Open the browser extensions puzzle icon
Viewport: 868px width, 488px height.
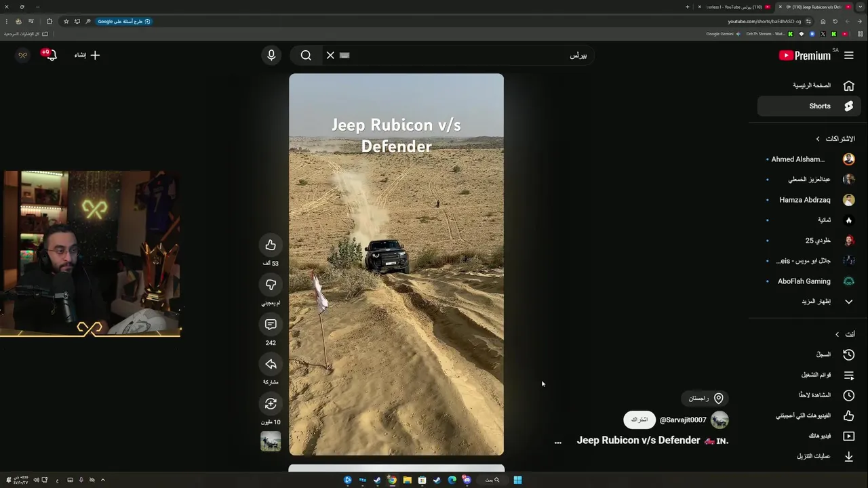[x=50, y=22]
